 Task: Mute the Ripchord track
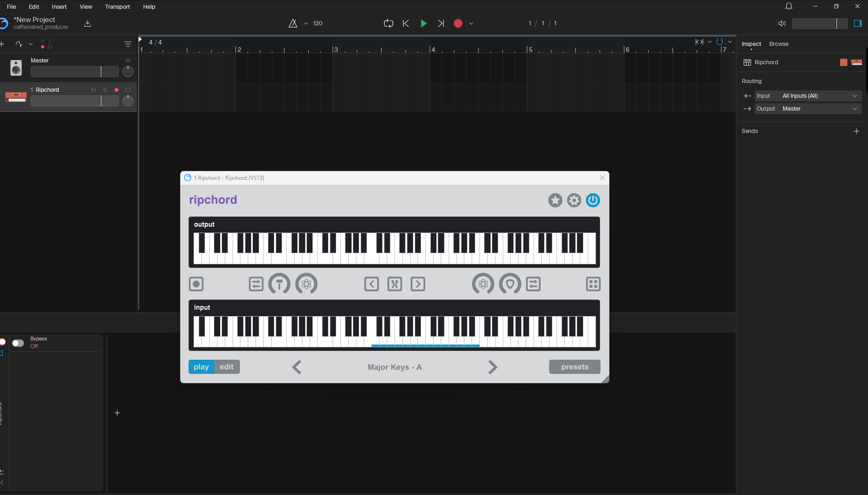click(x=94, y=90)
